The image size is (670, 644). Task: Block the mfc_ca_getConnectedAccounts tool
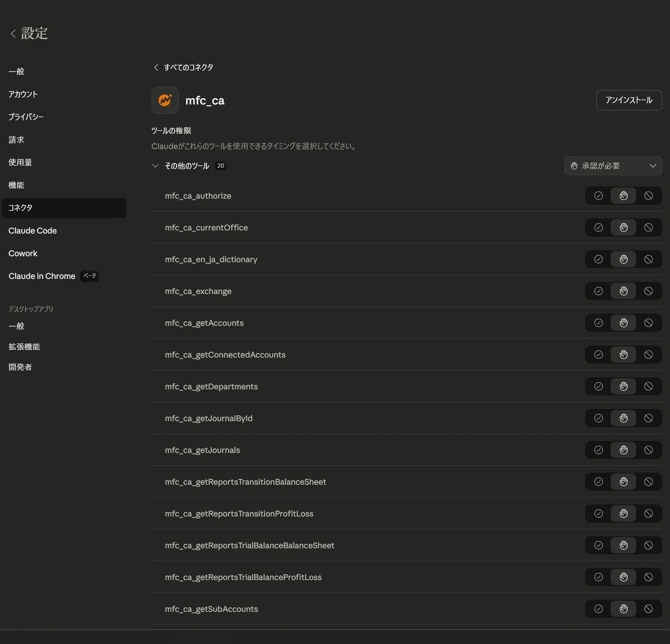648,355
